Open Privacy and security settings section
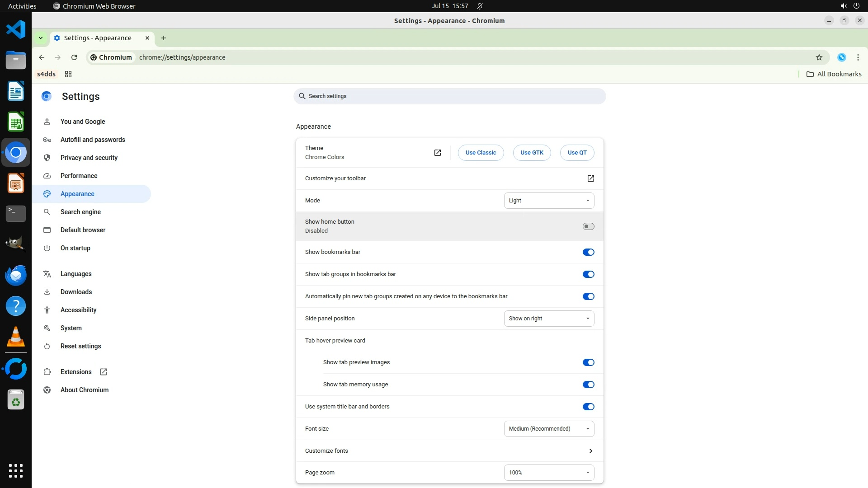Screen dimensions: 868x488 (x=89, y=158)
